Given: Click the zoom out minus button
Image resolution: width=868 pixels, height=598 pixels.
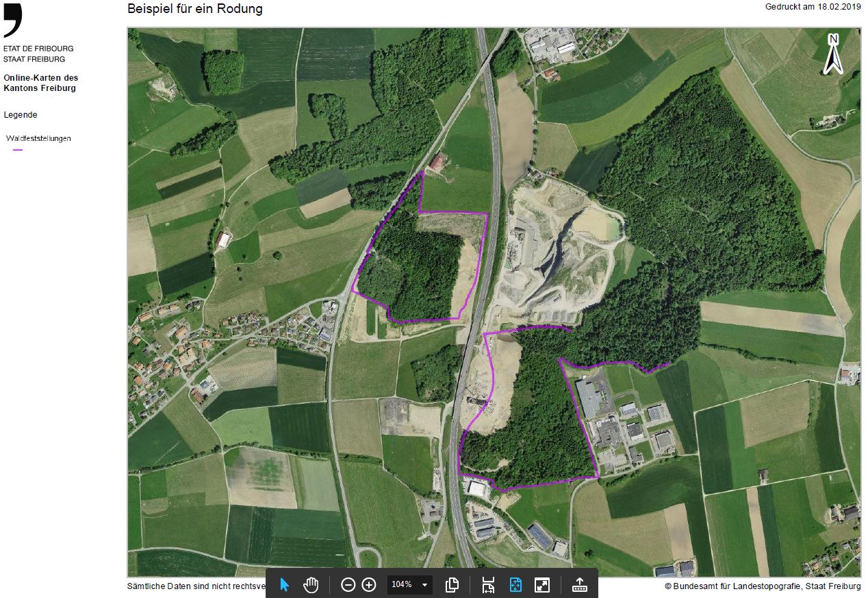Looking at the screenshot, I should click(x=348, y=585).
